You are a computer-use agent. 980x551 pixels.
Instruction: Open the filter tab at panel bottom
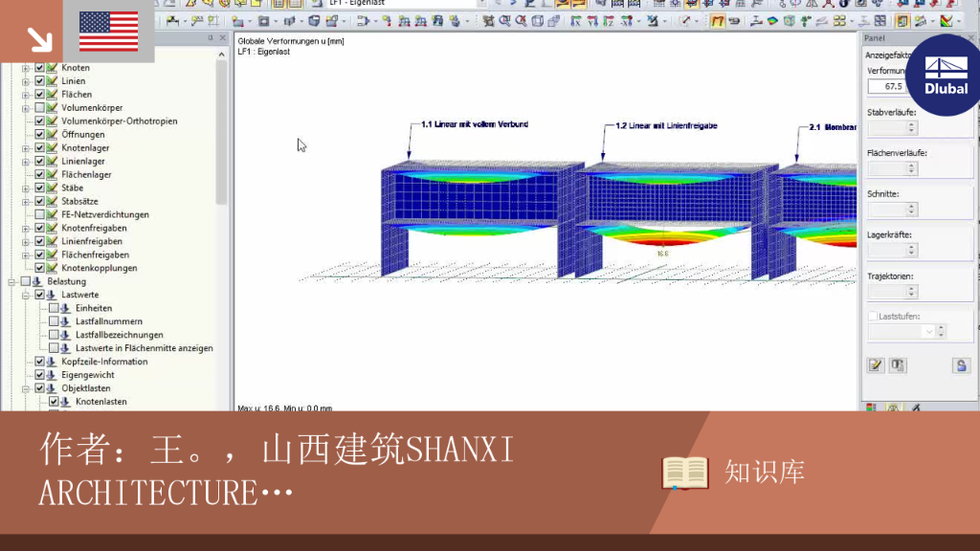[x=916, y=408]
